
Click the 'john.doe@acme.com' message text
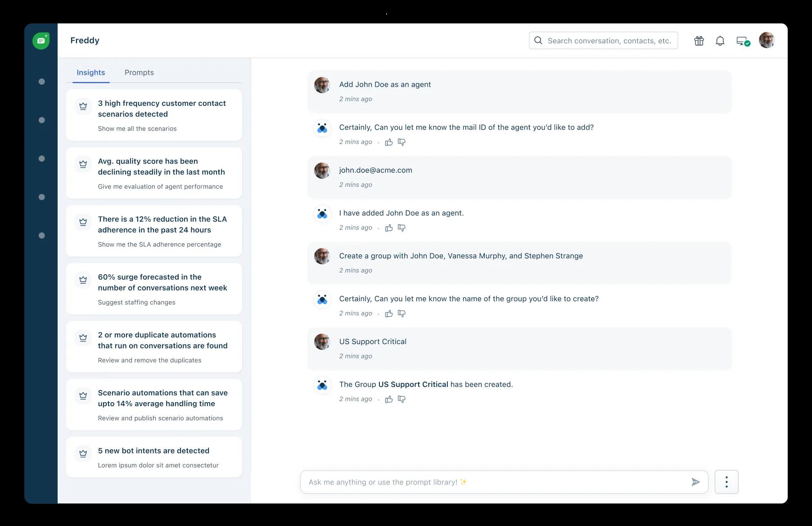(375, 170)
